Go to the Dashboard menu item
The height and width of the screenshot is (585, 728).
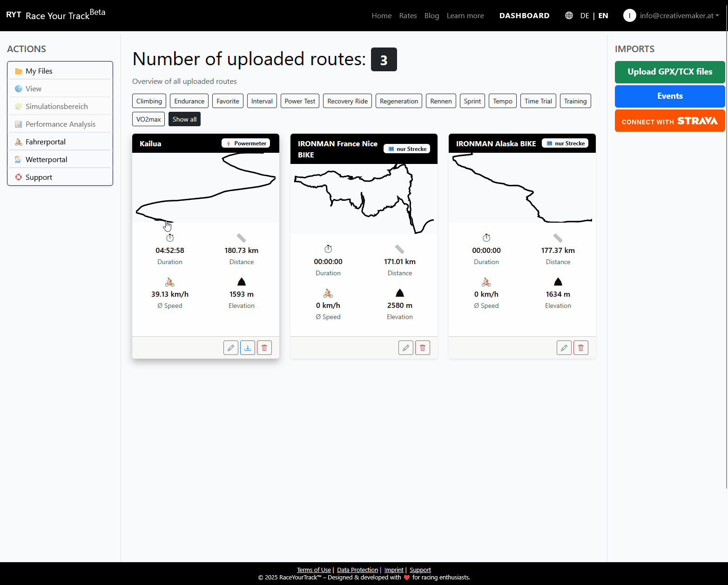(x=524, y=15)
